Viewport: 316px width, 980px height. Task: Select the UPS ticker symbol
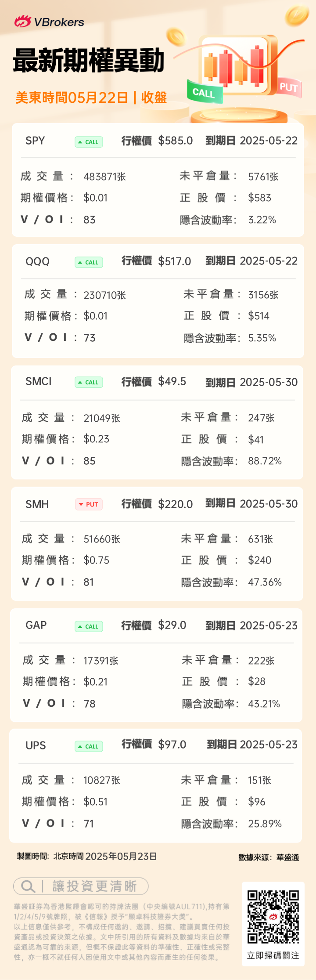tap(36, 745)
